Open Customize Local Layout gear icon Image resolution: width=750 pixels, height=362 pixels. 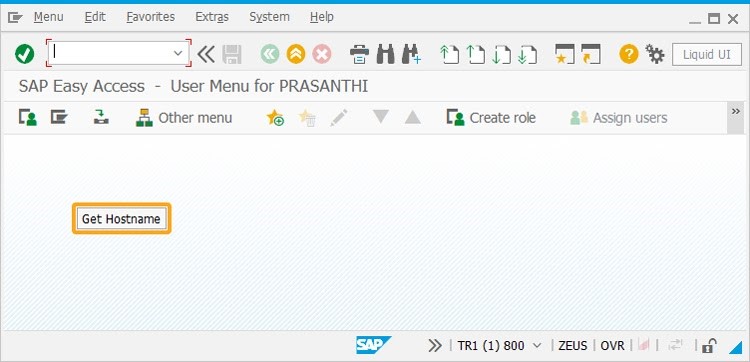pyautogui.click(x=655, y=54)
